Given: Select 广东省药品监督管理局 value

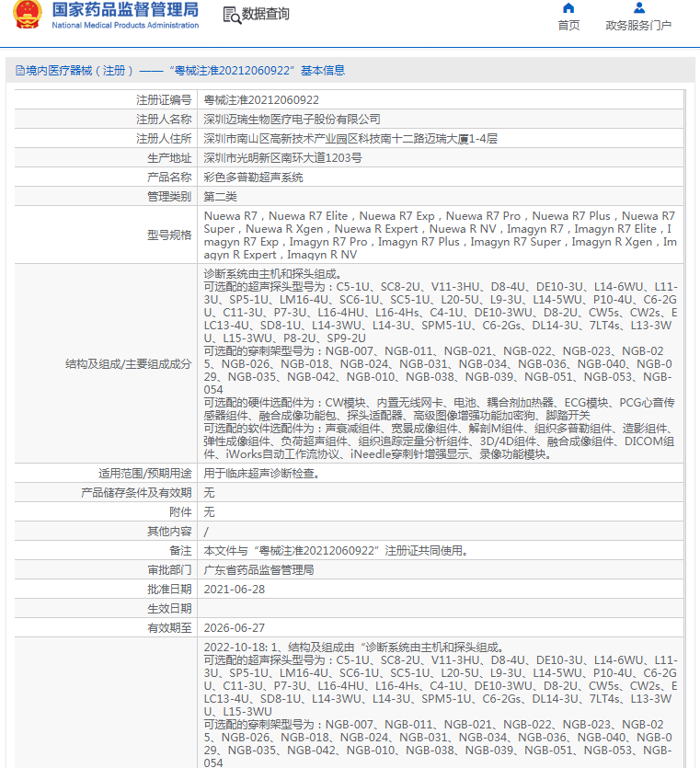Looking at the screenshot, I should coord(258,570).
